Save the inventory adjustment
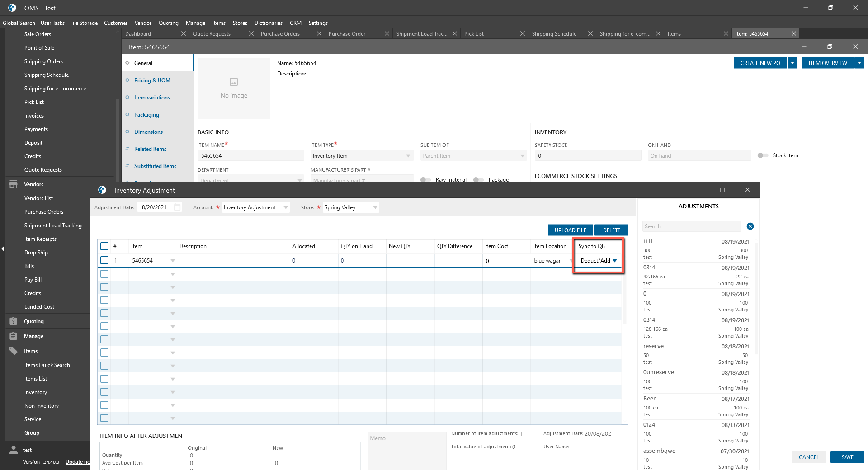Viewport: 868px width, 470px height. [847, 457]
